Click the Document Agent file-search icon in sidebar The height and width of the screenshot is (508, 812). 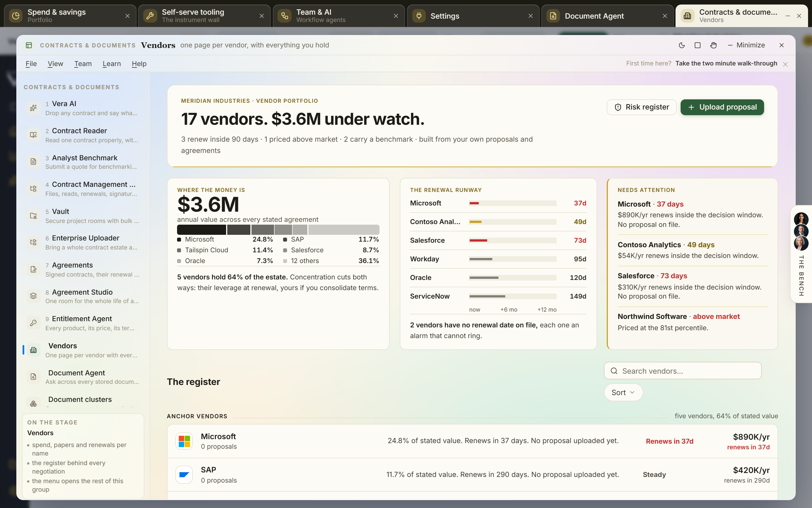[33, 377]
